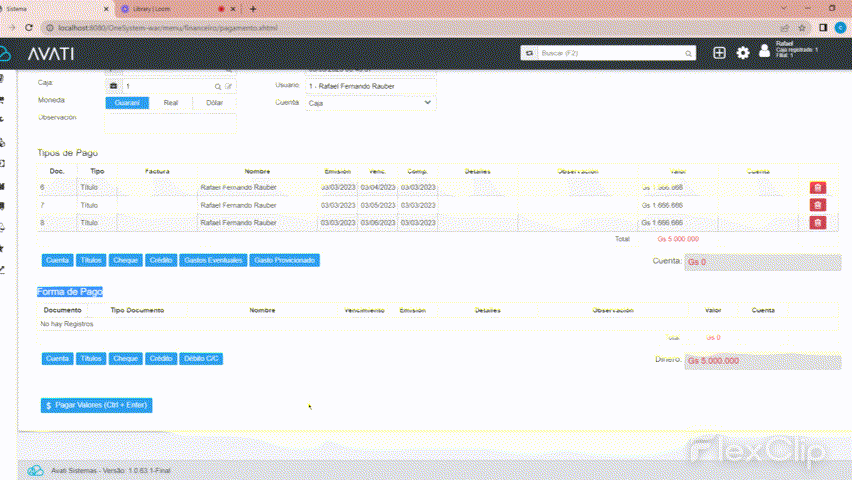This screenshot has height=480, width=852.
Task: Click the Vencimiento column header
Action: pos(364,310)
